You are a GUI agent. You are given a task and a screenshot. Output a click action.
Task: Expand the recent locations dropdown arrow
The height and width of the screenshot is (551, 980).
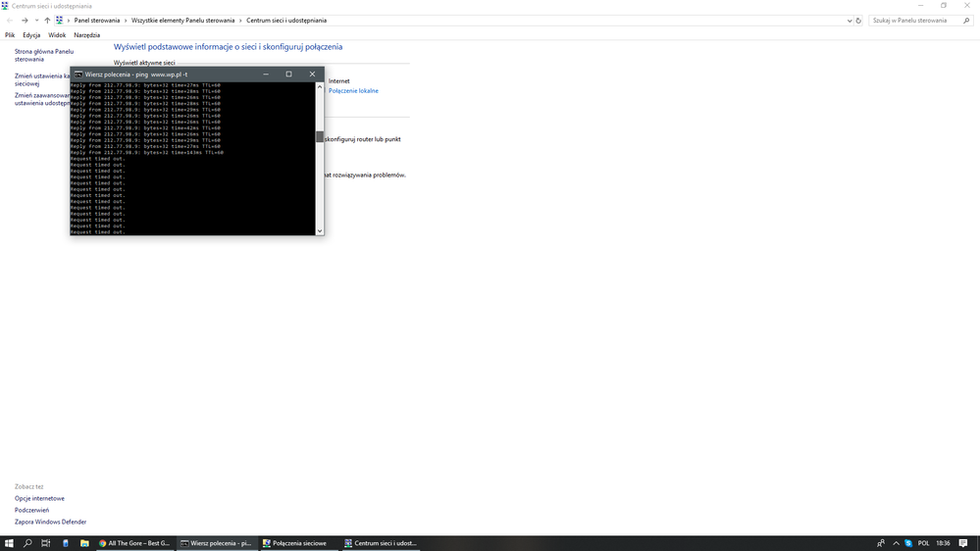point(36,20)
